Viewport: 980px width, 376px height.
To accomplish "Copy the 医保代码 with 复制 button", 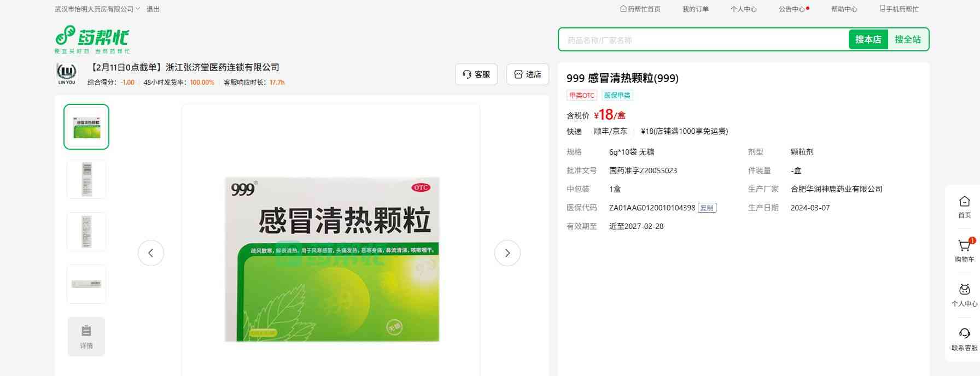I will tap(707, 208).
